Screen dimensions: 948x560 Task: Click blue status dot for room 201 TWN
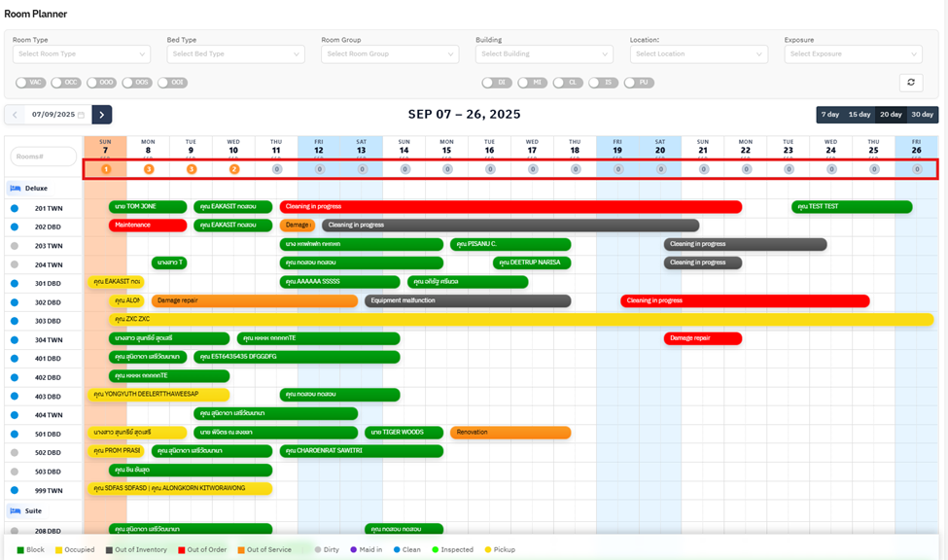(x=15, y=208)
